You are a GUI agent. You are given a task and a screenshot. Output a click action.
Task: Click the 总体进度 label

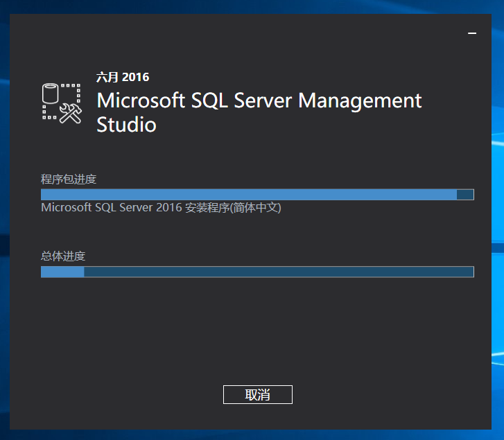pos(63,256)
